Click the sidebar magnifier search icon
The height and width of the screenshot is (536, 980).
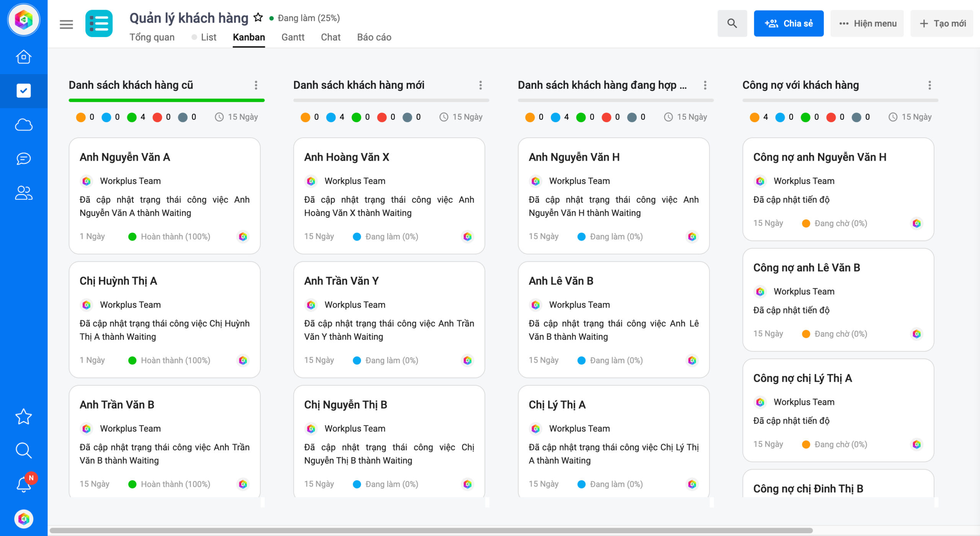(24, 450)
